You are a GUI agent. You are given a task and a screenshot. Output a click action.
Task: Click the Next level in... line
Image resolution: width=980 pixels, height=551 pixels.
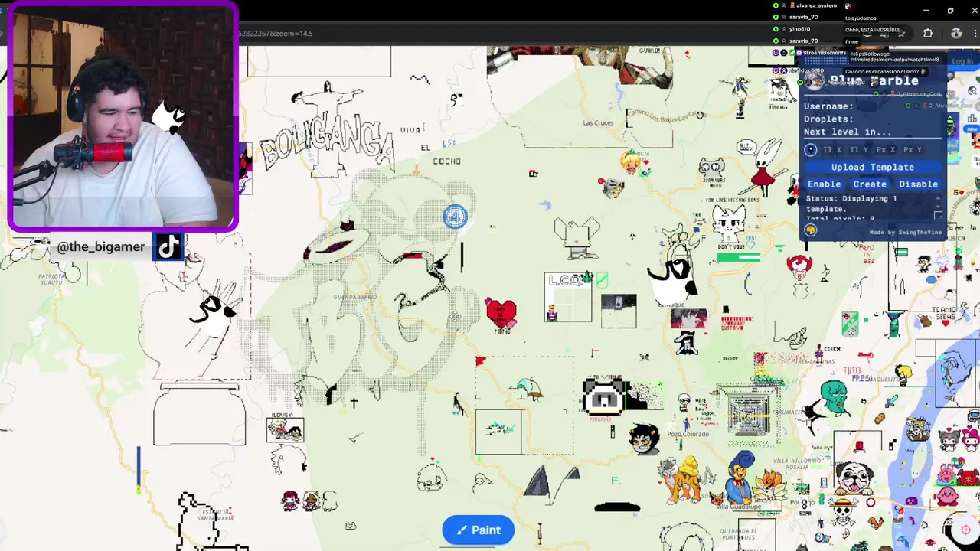tap(848, 132)
